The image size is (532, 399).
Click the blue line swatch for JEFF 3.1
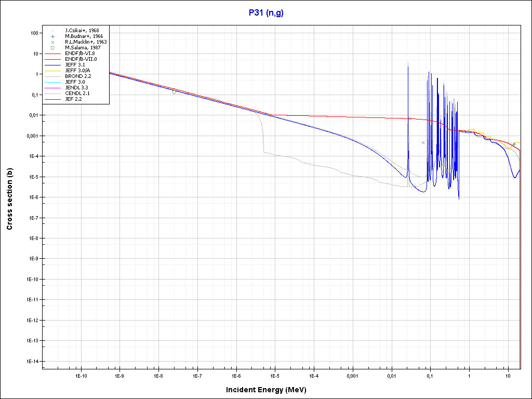[53, 64]
